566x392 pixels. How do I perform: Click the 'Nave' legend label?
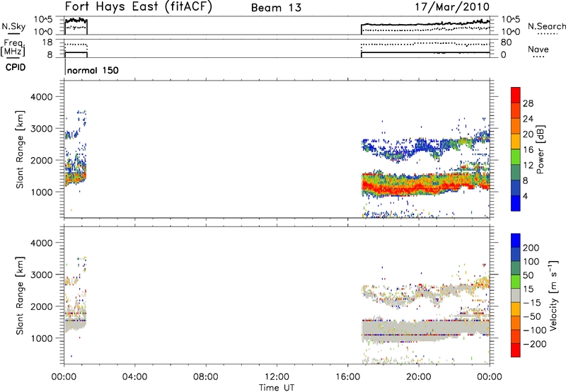(538, 50)
